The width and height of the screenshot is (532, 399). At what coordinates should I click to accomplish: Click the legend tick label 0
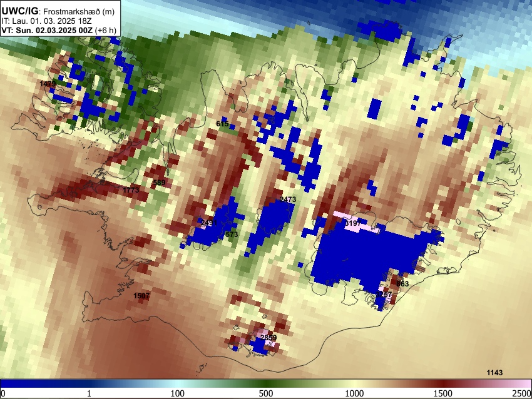(3, 393)
